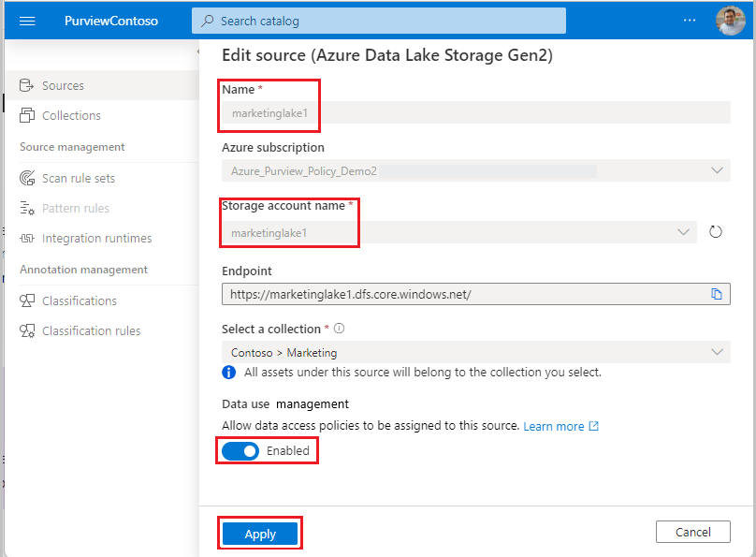Open the Learn more link
This screenshot has width=756, height=557.
[554, 426]
